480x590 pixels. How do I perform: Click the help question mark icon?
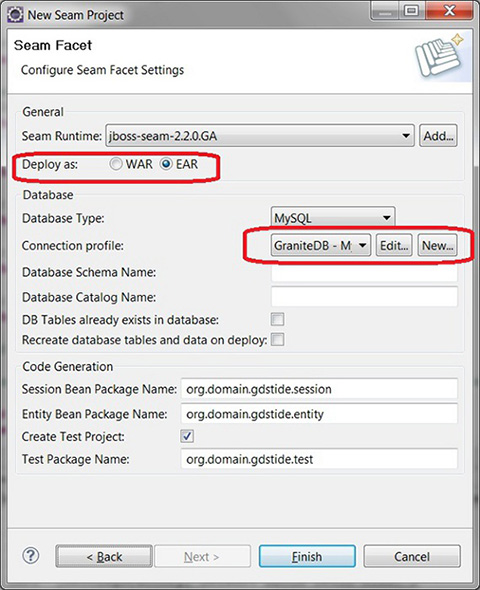(x=31, y=555)
